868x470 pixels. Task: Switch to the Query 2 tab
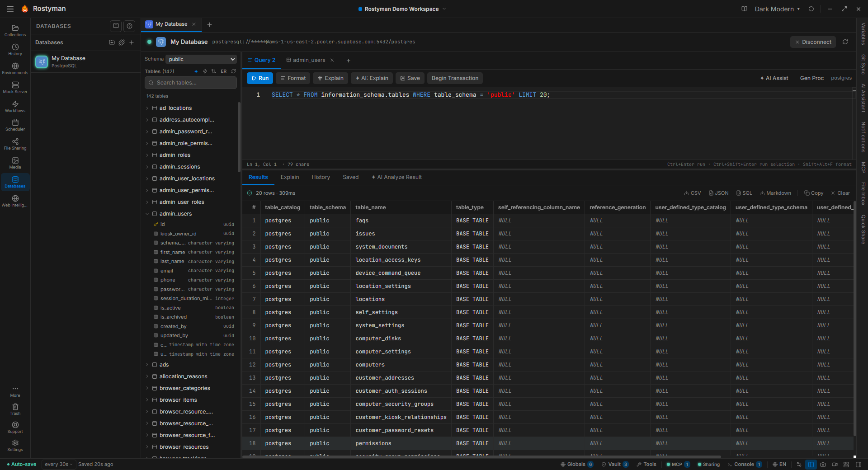pyautogui.click(x=261, y=60)
